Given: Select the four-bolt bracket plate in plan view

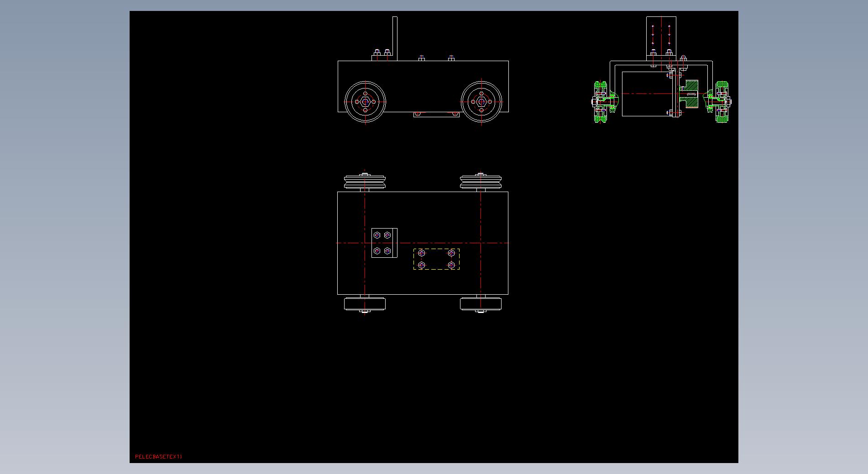Looking at the screenshot, I should [384, 243].
